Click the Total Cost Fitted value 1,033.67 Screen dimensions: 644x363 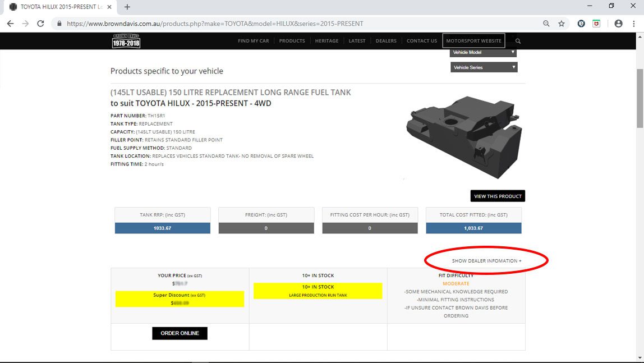point(473,228)
